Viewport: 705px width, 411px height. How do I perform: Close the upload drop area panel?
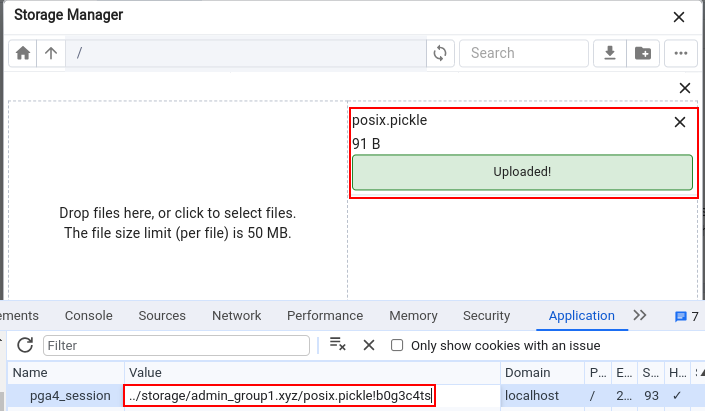click(x=685, y=88)
